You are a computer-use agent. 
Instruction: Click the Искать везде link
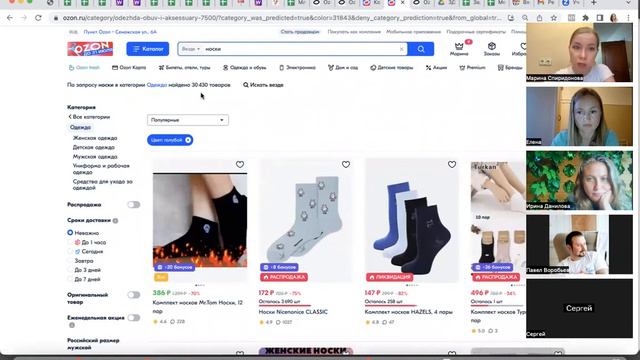263,85
